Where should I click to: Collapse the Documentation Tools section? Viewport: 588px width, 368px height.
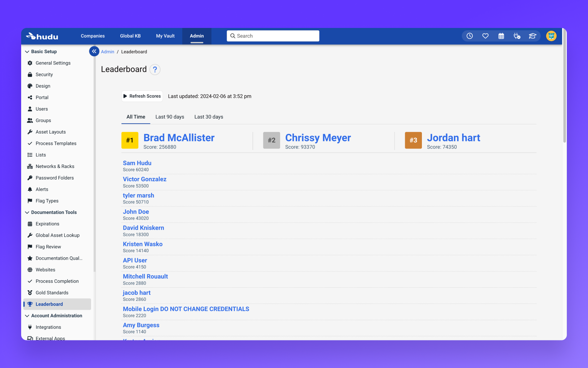27,212
